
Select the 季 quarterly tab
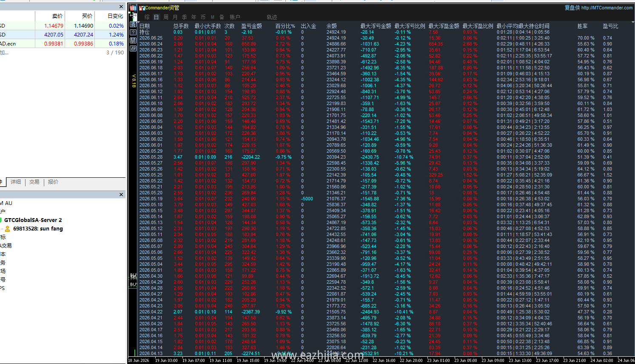click(185, 17)
